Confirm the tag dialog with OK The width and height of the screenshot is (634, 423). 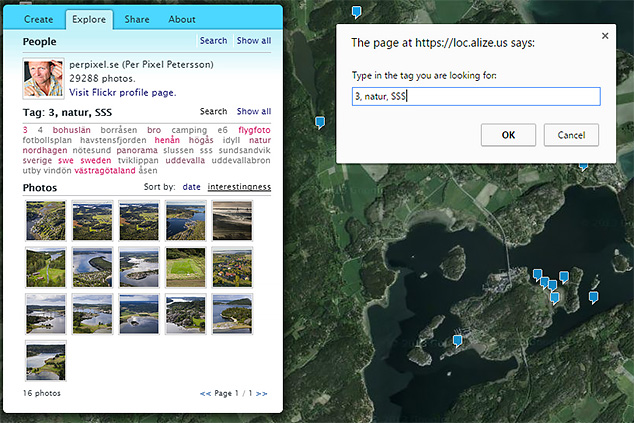[x=508, y=135]
